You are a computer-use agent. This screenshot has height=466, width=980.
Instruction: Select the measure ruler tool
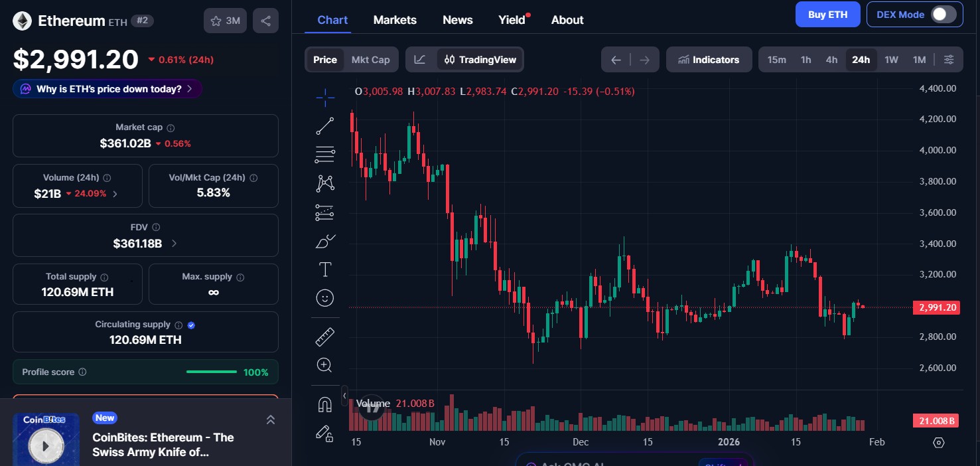click(x=324, y=337)
